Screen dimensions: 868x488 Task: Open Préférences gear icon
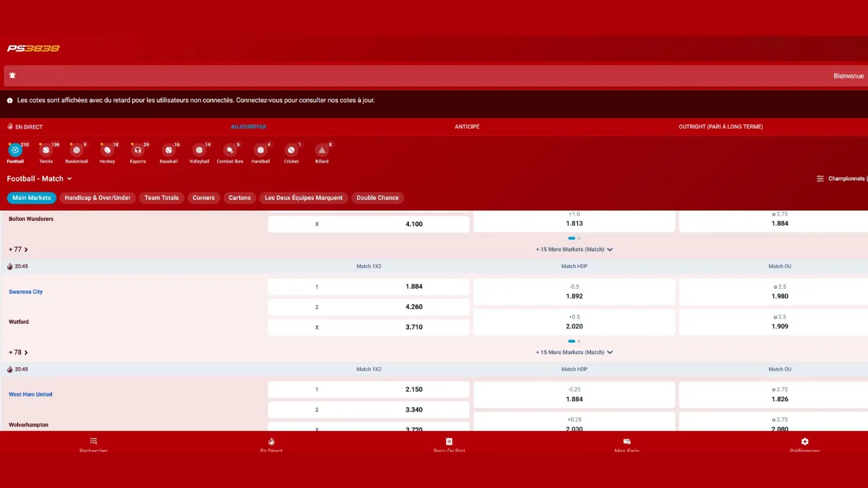click(x=805, y=441)
